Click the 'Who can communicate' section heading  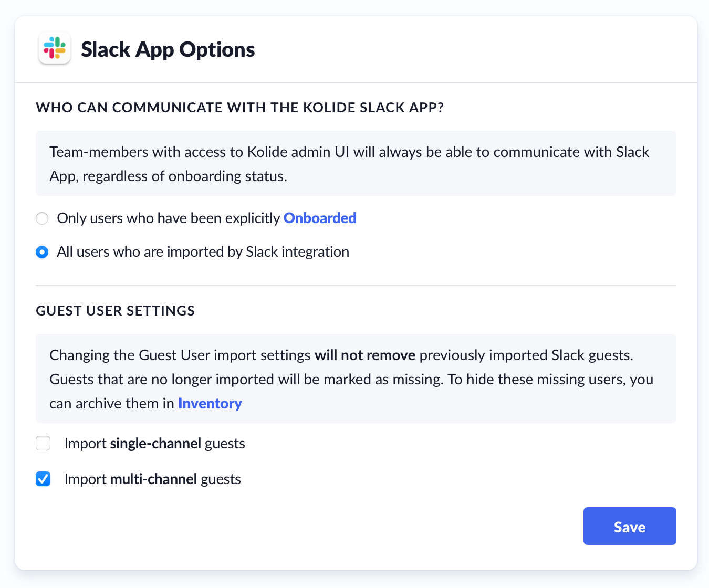tap(239, 108)
